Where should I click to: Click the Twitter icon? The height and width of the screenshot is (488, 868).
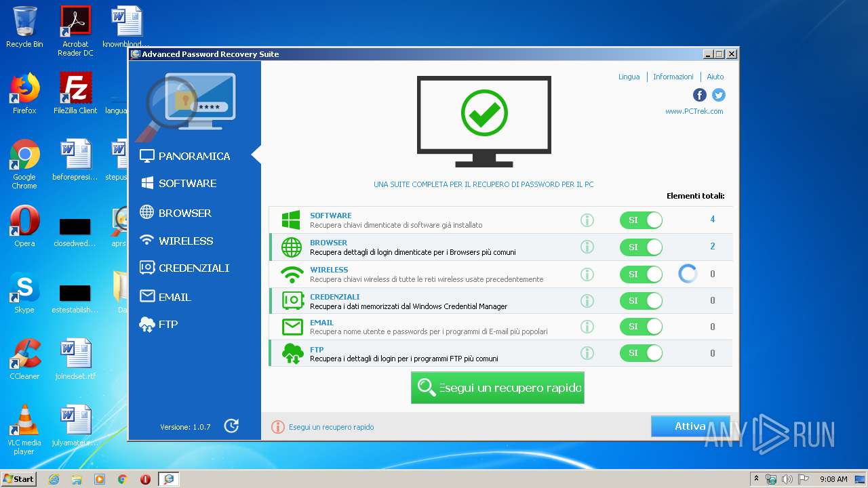coord(719,95)
